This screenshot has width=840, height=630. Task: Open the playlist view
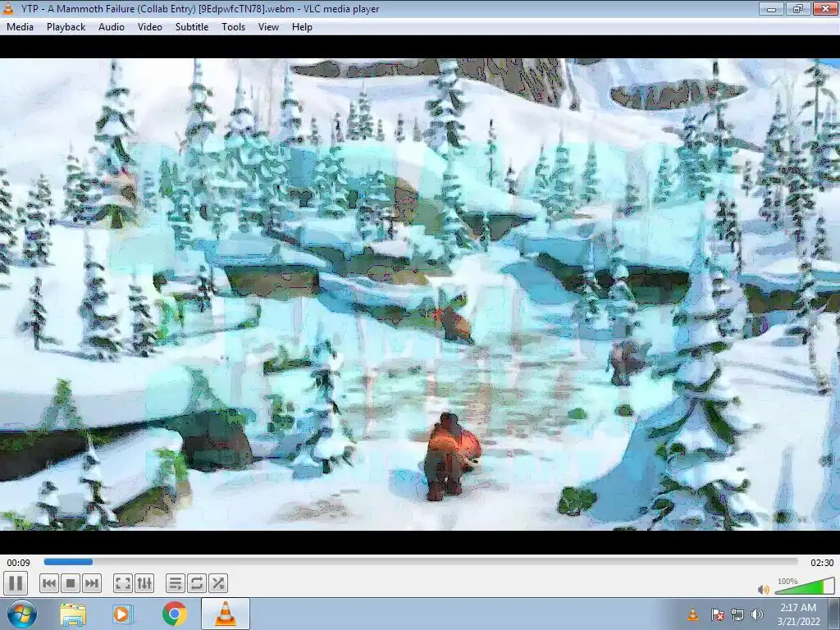tap(176, 583)
